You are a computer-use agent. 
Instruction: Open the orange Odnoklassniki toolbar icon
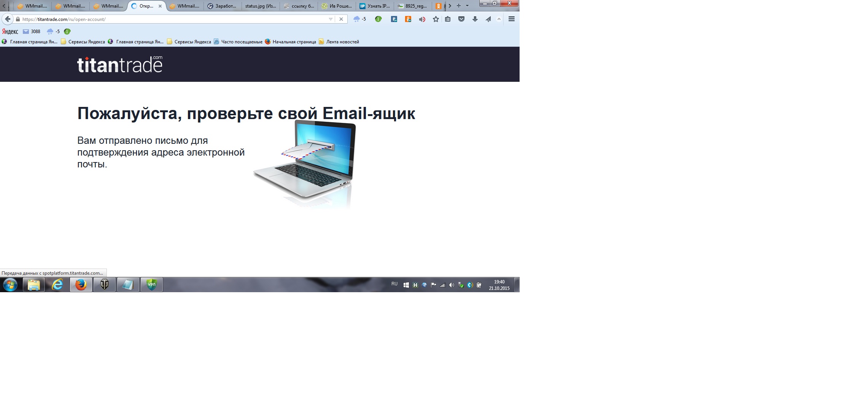coord(408,19)
